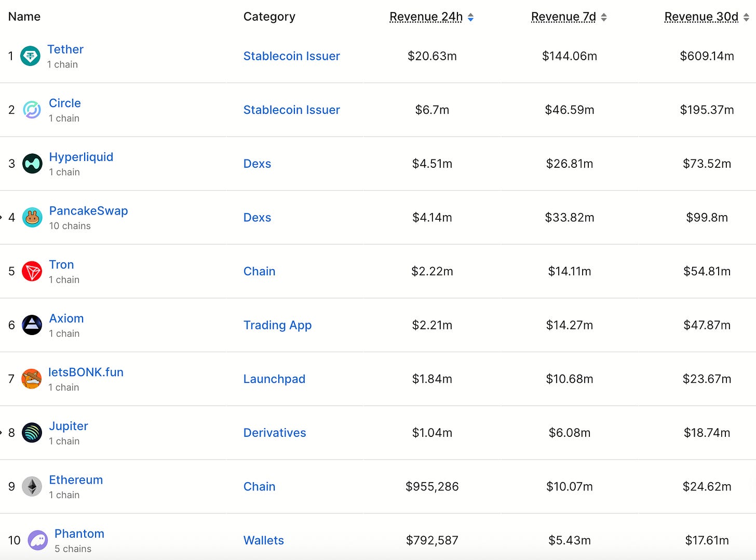The height and width of the screenshot is (560, 756).
Task: Click the Hyperliquid logo icon
Action: 32,164
